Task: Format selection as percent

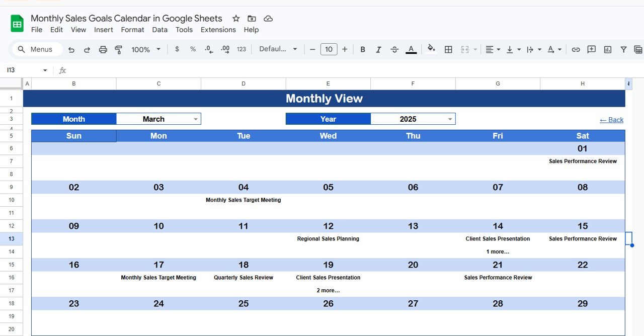Action: 192,49
